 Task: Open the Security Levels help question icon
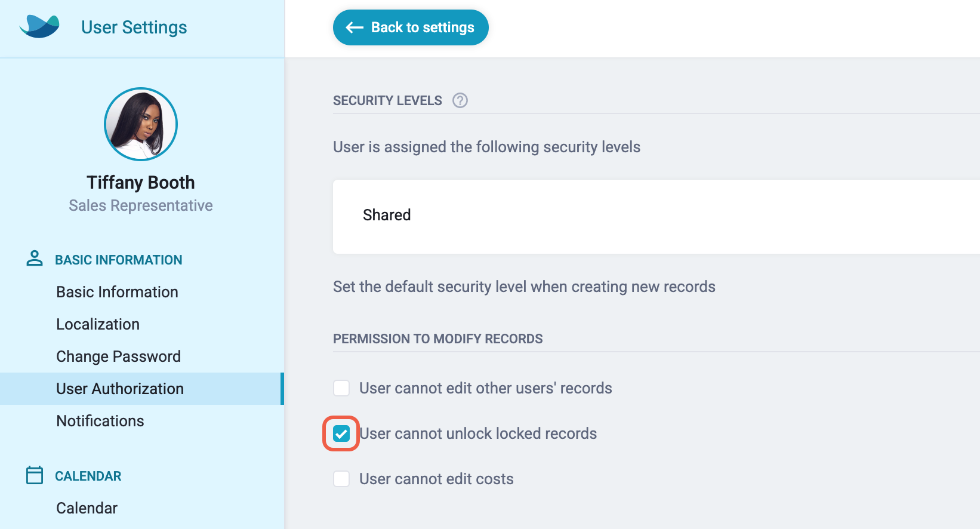pyautogui.click(x=460, y=100)
